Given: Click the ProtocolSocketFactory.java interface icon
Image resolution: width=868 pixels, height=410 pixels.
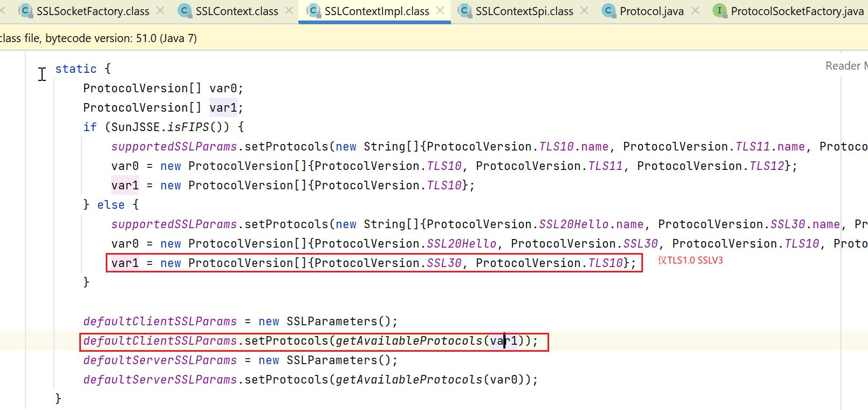Looking at the screenshot, I should coord(719,10).
